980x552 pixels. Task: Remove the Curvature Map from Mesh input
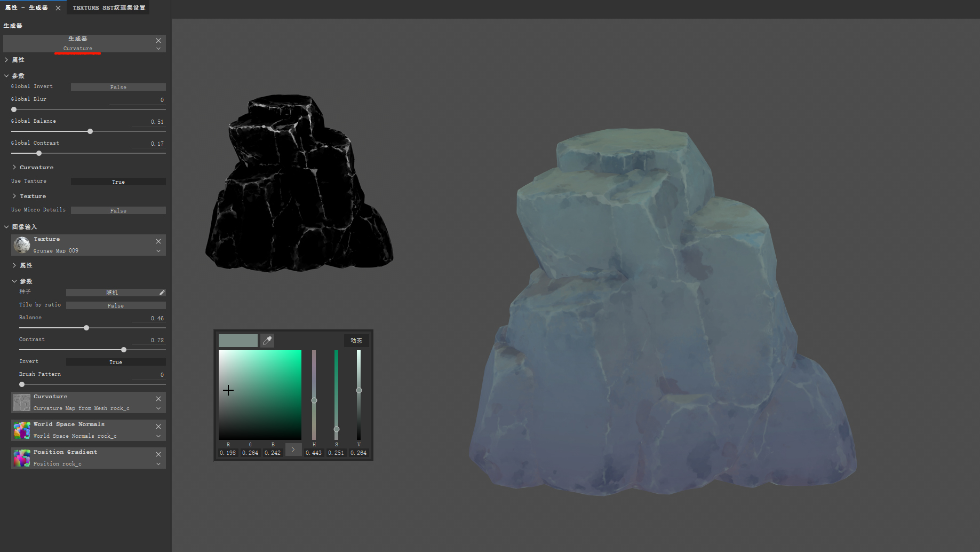pos(158,399)
